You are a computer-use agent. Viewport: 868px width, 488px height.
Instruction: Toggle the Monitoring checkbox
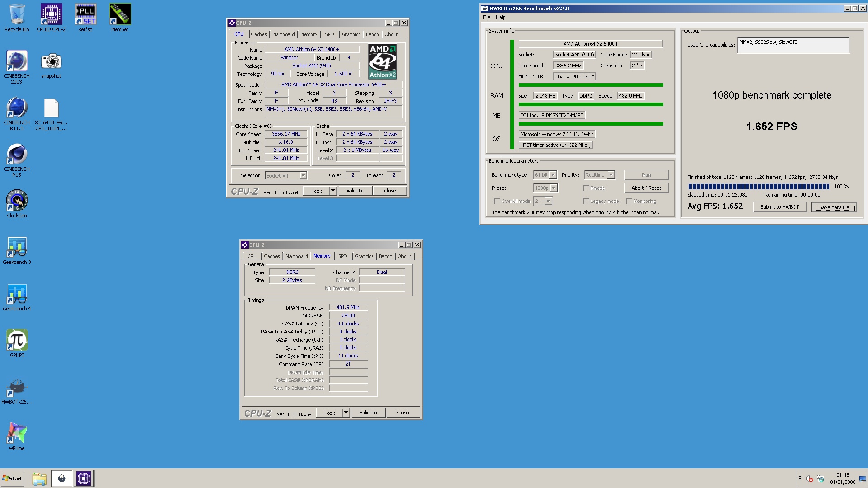[629, 201]
